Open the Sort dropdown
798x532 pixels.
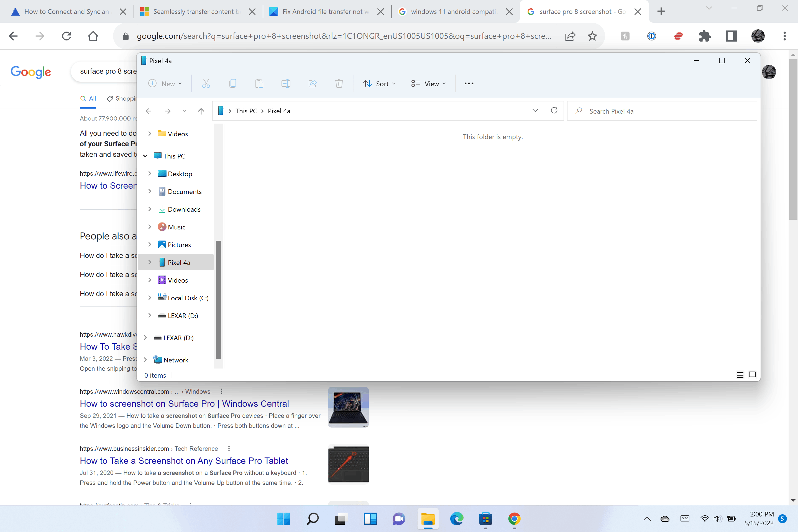(379, 83)
